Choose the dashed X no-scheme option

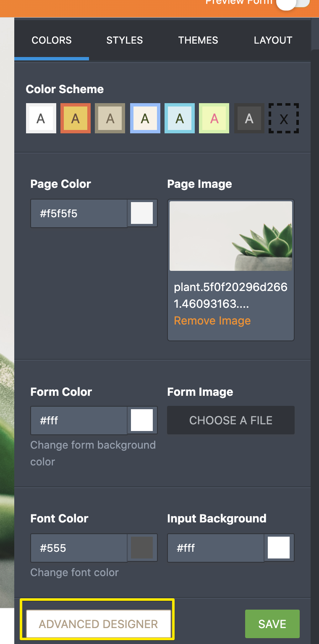click(x=284, y=119)
